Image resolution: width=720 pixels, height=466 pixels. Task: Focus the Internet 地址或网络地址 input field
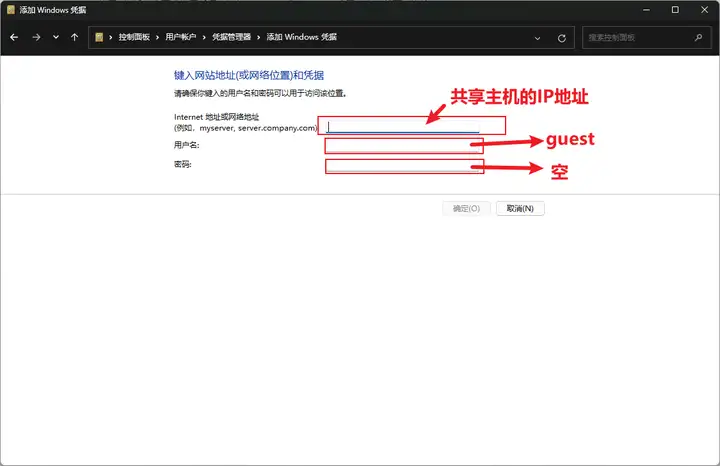[403, 126]
